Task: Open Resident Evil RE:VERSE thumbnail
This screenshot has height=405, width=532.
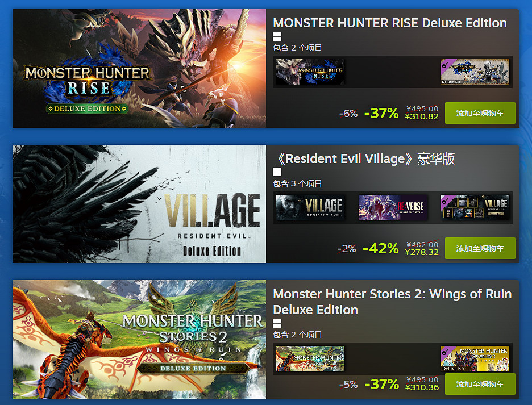Action: (x=393, y=207)
